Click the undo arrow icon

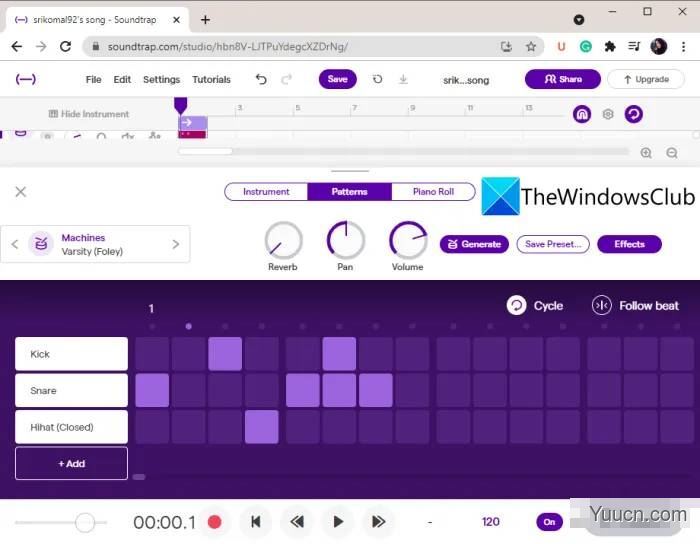tap(261, 79)
